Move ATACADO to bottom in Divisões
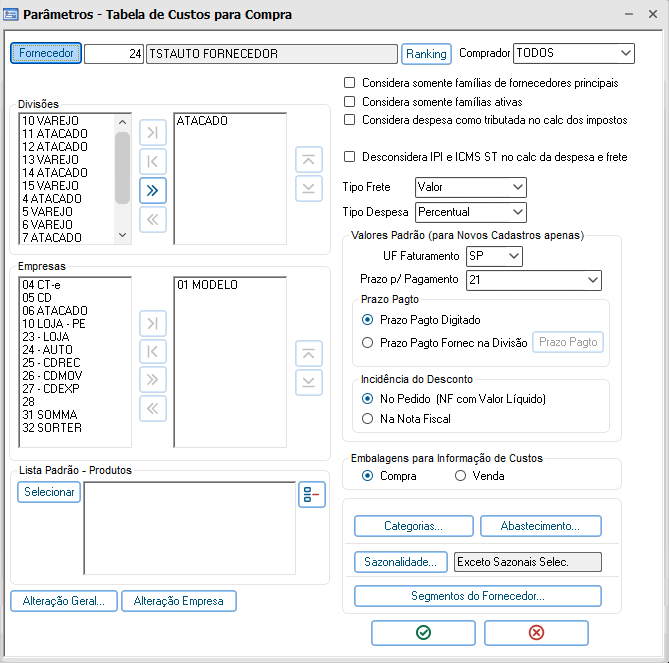 (x=308, y=189)
